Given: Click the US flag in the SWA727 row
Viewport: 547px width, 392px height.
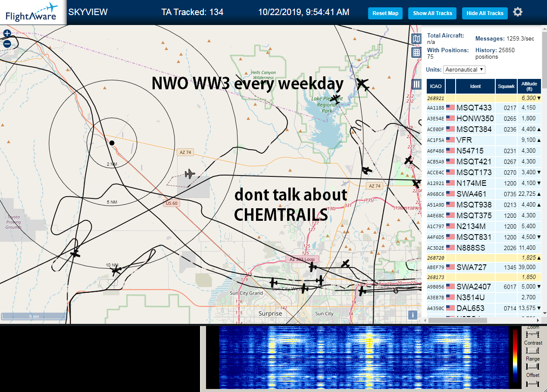Looking at the screenshot, I should coord(450,267).
